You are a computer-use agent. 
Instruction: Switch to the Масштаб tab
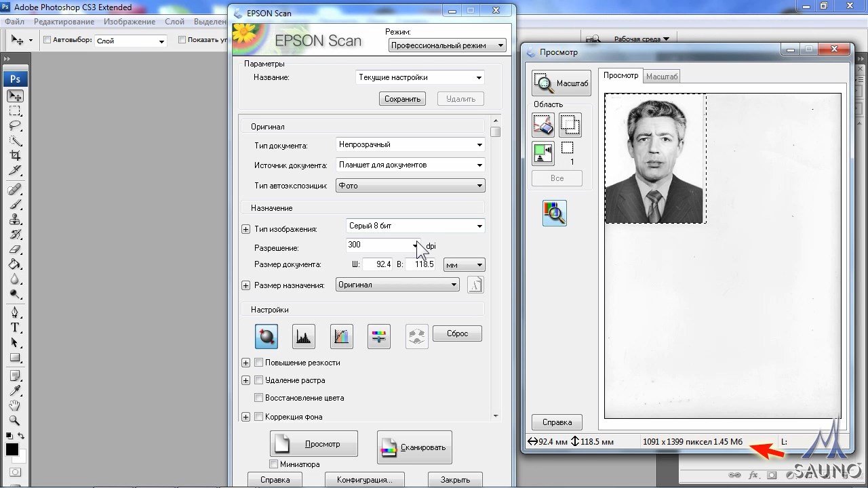click(x=661, y=77)
